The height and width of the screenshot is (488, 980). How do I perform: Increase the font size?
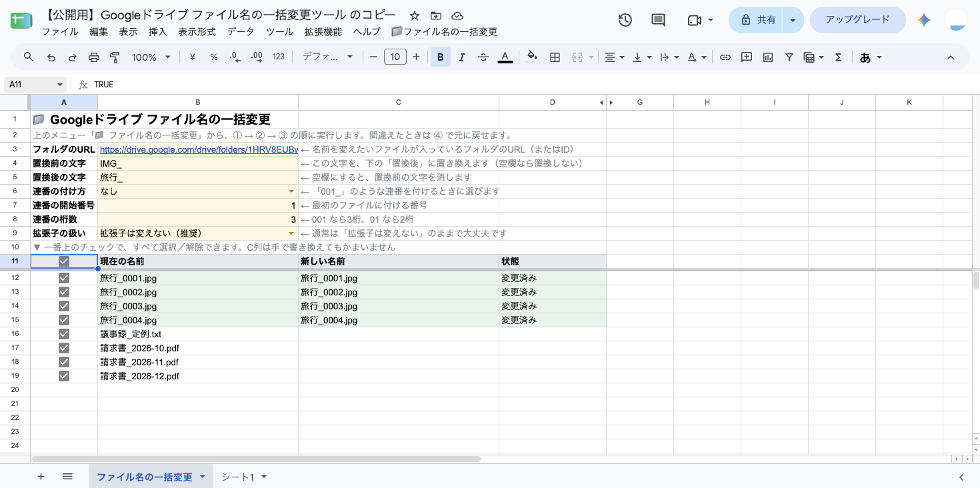click(417, 57)
